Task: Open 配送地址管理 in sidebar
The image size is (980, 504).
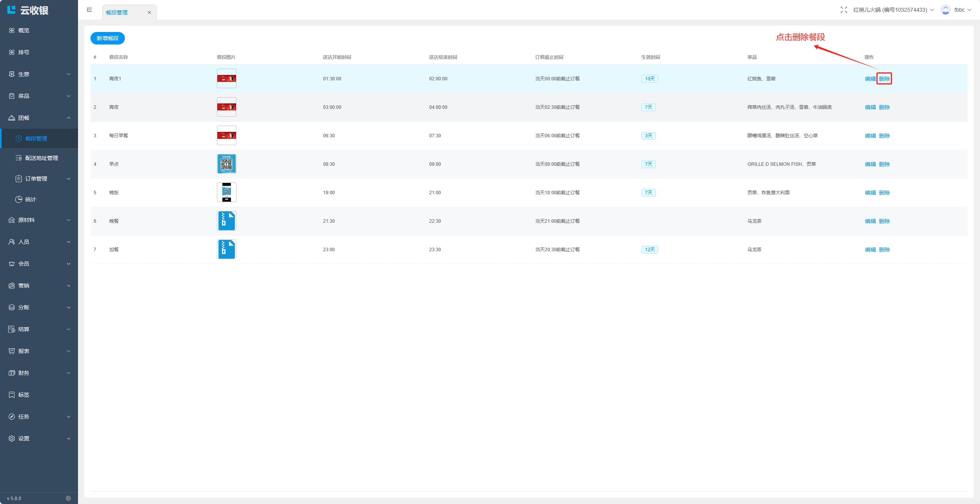Action: 41,158
